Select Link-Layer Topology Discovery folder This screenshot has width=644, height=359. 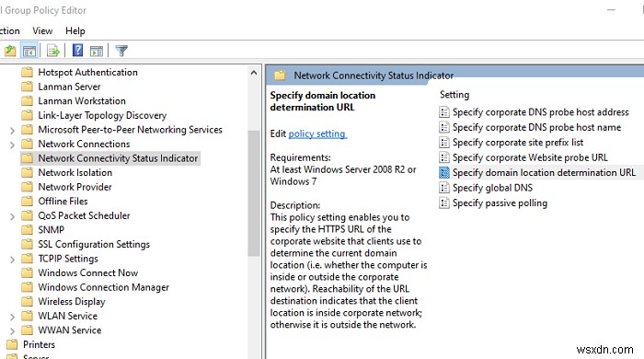pos(94,115)
